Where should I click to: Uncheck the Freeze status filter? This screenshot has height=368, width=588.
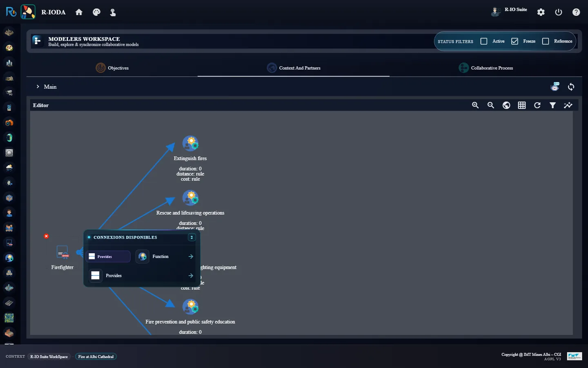[x=514, y=41]
